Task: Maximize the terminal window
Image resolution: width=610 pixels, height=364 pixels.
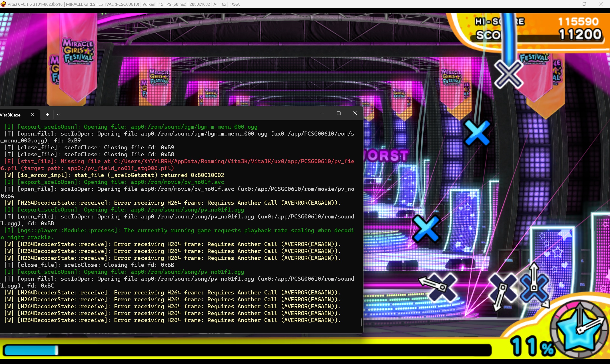Action: [x=339, y=113]
